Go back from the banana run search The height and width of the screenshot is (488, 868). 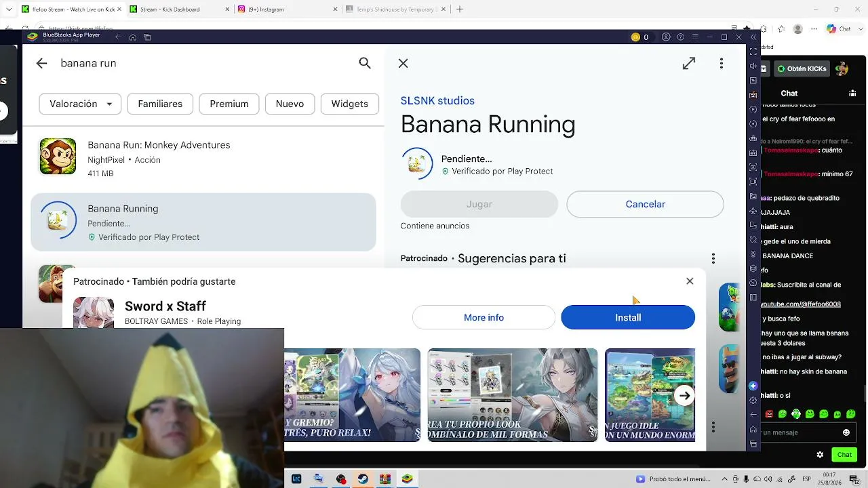pos(41,63)
